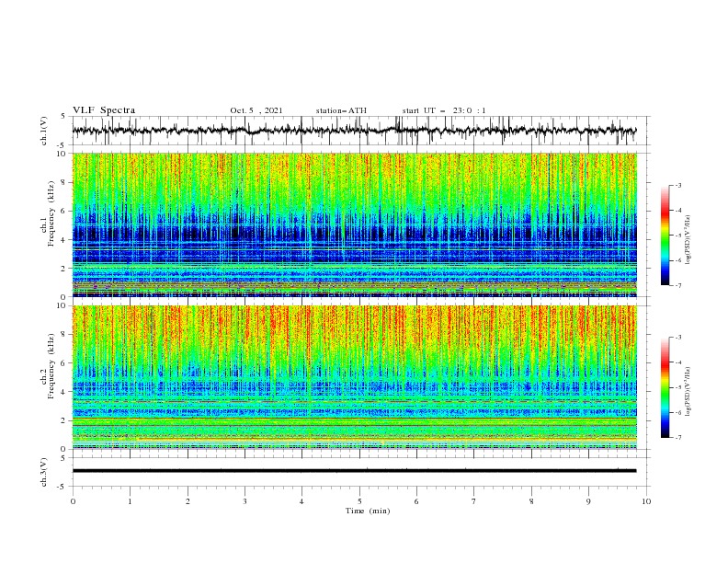
Task: Click the ch.2 colorbar log(PSD) label
Action: [x=688, y=391]
